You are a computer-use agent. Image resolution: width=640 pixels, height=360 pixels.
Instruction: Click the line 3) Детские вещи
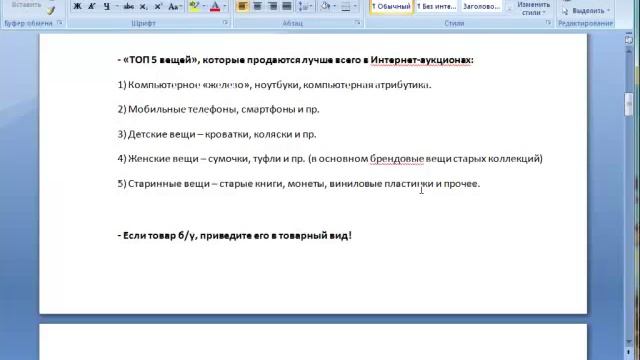217,134
